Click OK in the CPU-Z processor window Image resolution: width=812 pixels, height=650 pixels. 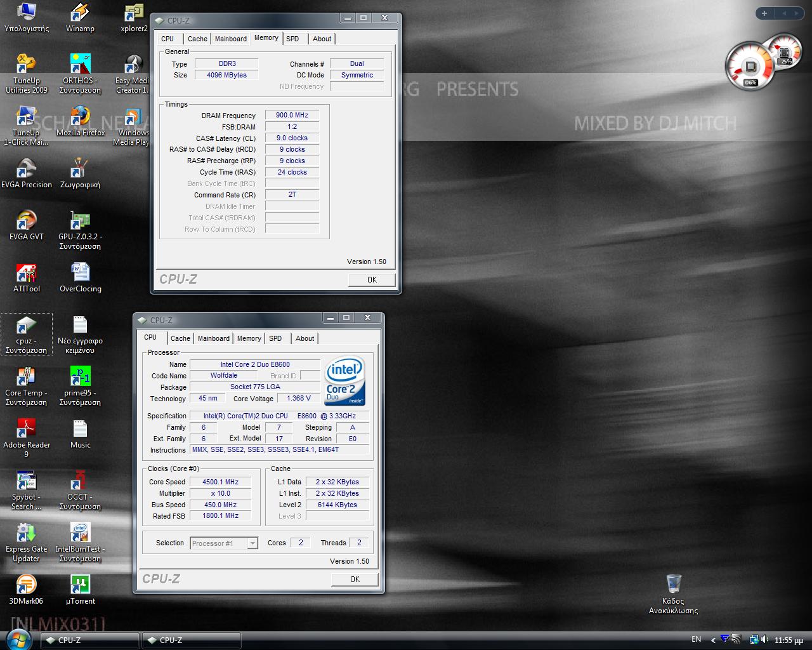[x=355, y=579]
